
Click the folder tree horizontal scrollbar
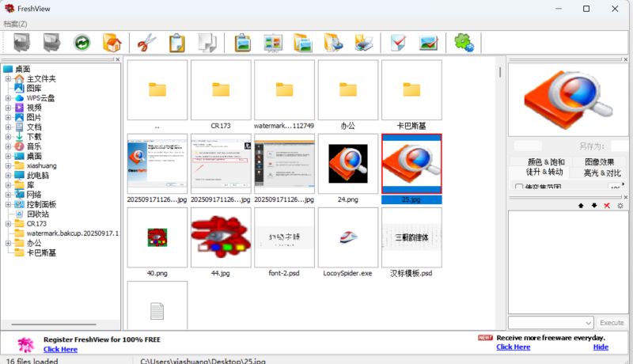click(54, 324)
